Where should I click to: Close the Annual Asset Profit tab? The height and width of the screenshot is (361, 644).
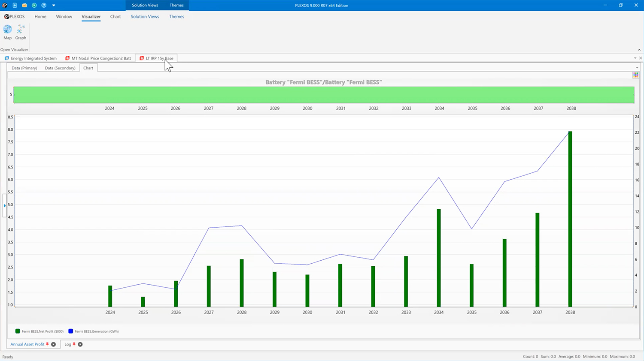(54, 344)
